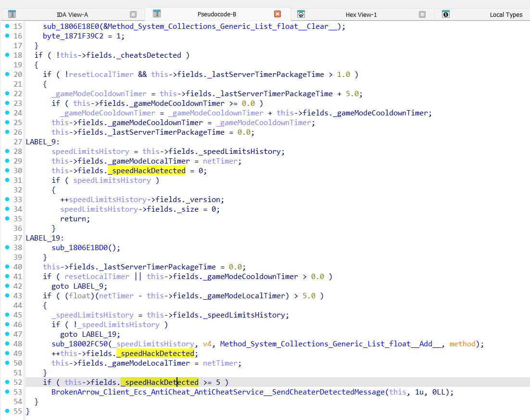Open the Hex View-1 tab

click(361, 14)
